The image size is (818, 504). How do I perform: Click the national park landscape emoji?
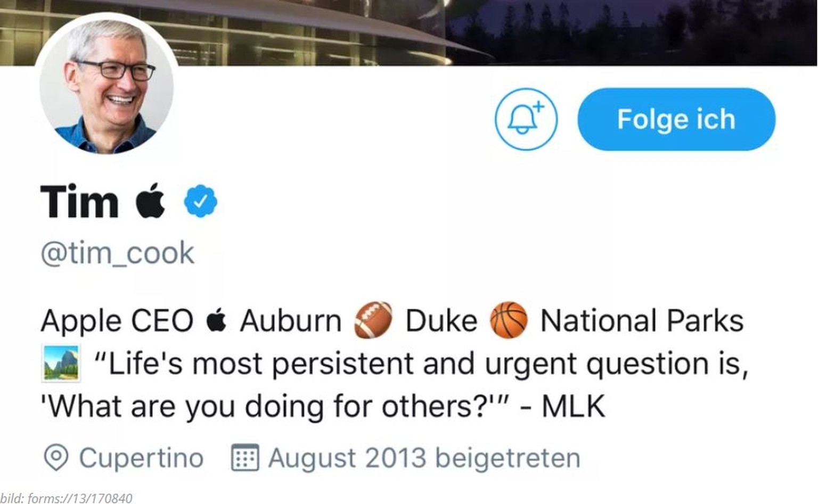point(61,363)
